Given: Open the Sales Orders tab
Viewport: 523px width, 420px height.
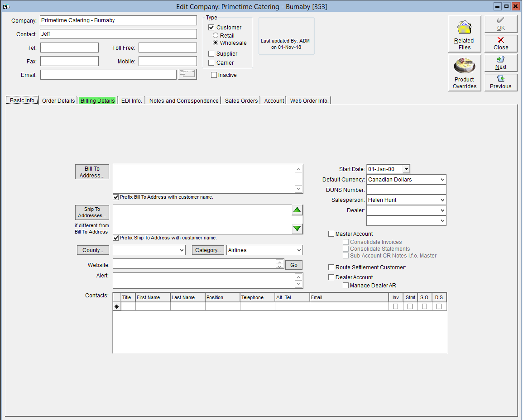Looking at the screenshot, I should coord(241,100).
